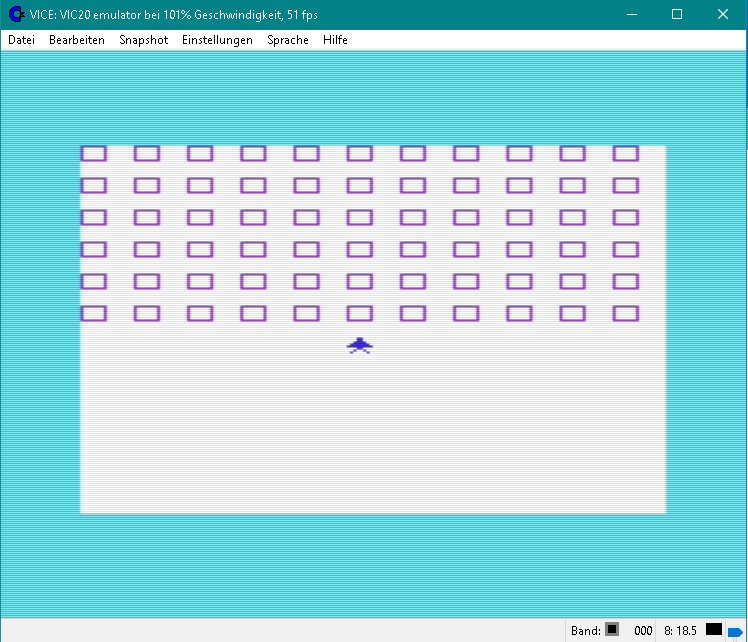Click the Band label in the status bar
Viewport: 748px width, 642px height.
click(586, 631)
